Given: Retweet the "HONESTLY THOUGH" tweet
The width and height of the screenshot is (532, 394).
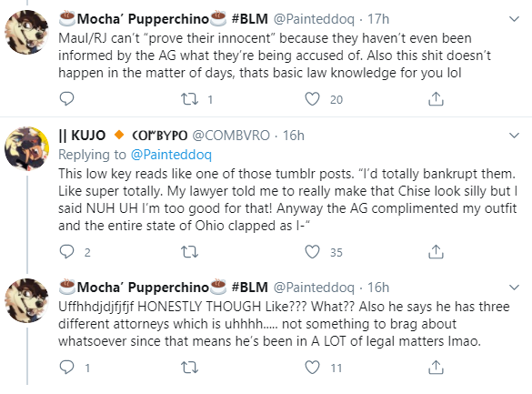Looking at the screenshot, I should click(x=189, y=368).
